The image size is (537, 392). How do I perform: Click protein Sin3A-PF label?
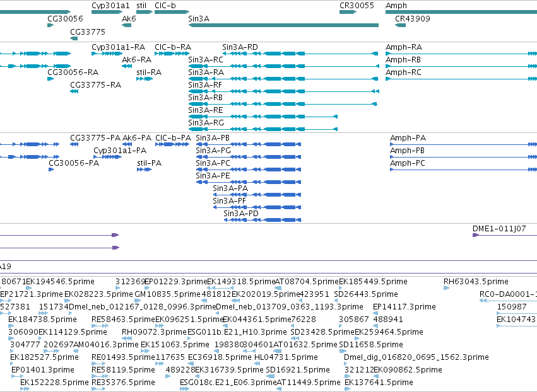pos(229,201)
